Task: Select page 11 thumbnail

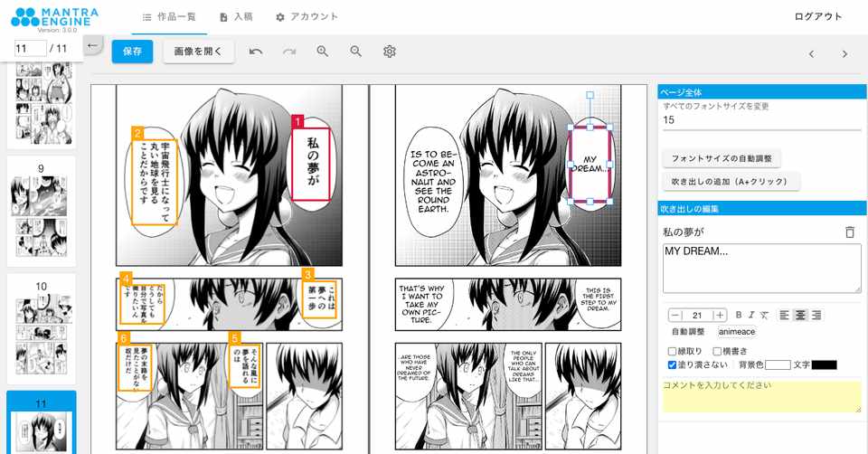Action: 41,422
